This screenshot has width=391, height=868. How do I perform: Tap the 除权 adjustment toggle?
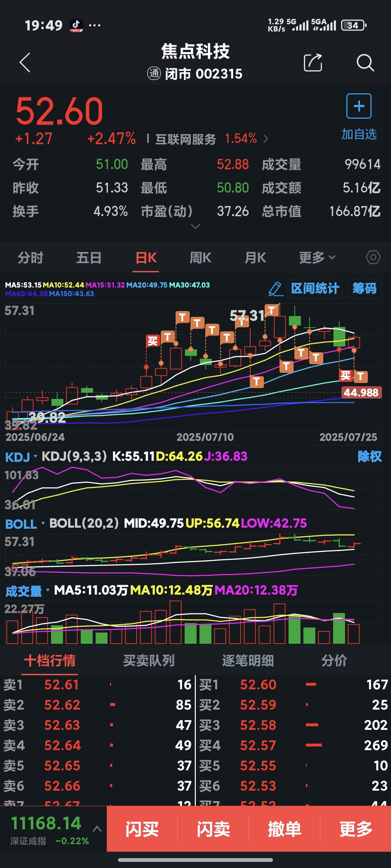pos(370,456)
